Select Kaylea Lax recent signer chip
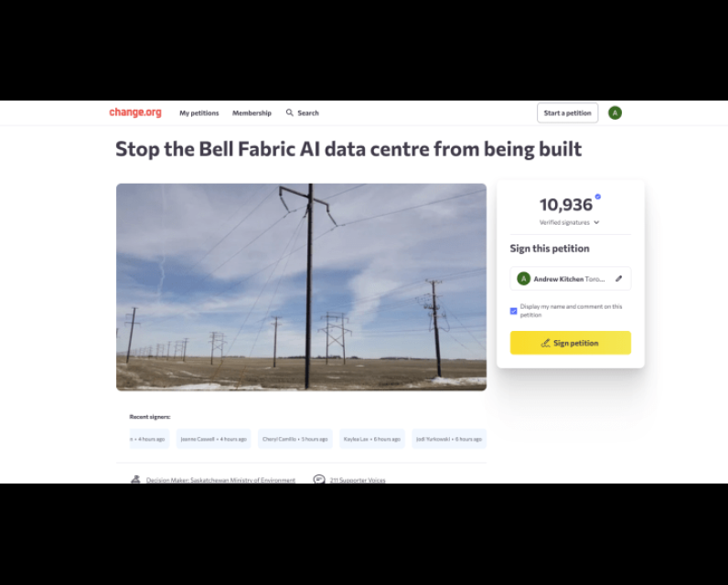Image resolution: width=728 pixels, height=585 pixels. coord(372,439)
